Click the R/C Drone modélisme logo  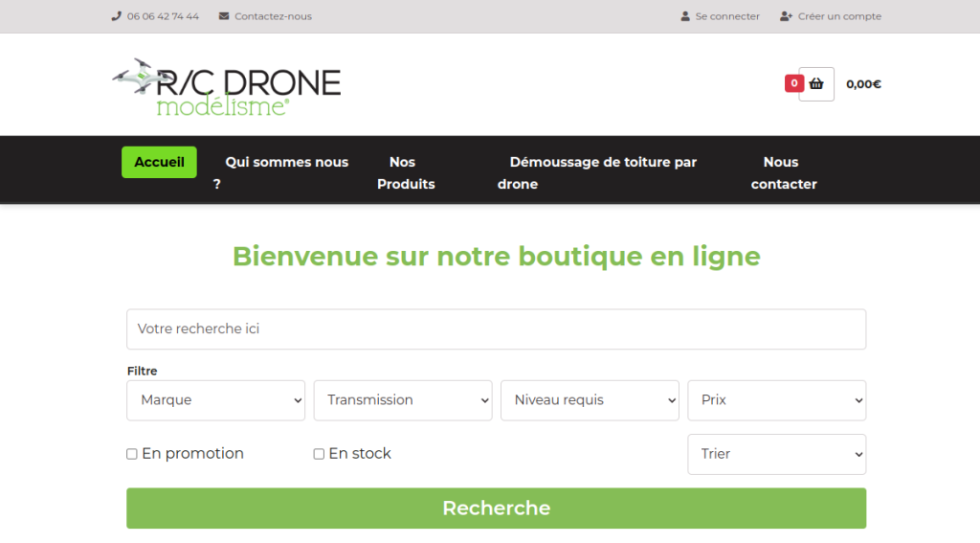pyautogui.click(x=226, y=87)
